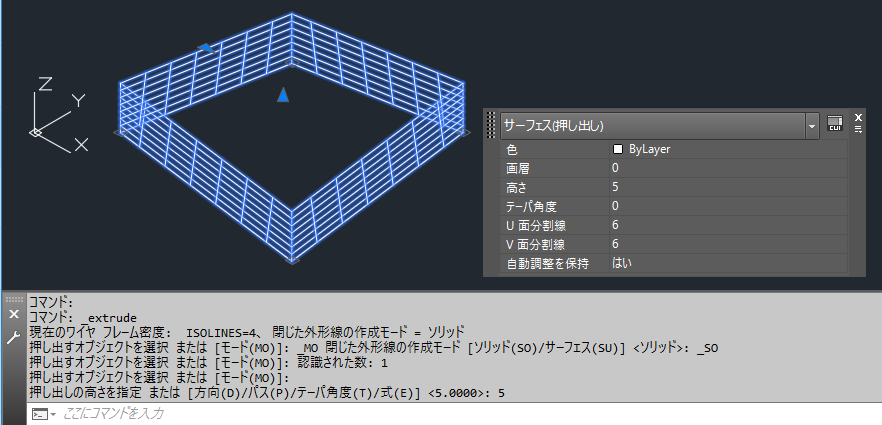This screenshot has width=882, height=425.
Task: Open Quick Properties options menu icon
Action: click(x=858, y=130)
